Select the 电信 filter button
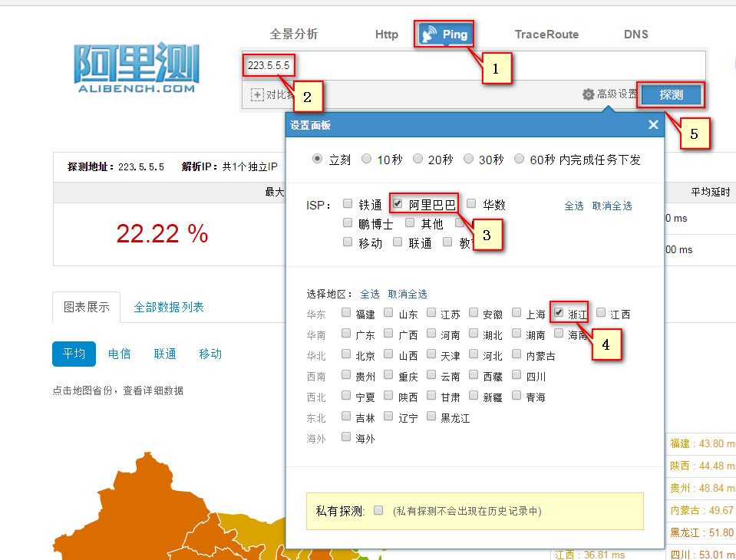Viewport: 736px width, 560px height. pyautogui.click(x=119, y=354)
